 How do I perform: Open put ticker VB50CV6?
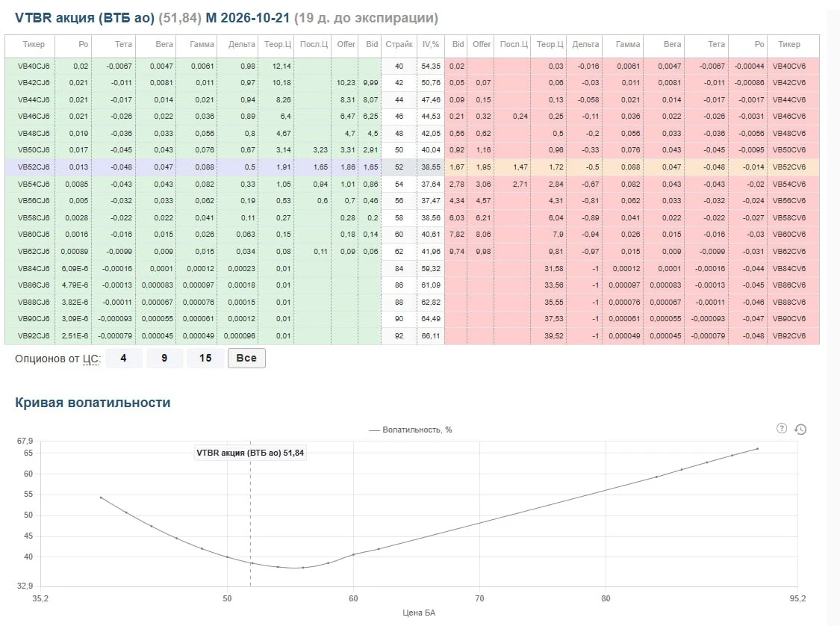(x=789, y=150)
